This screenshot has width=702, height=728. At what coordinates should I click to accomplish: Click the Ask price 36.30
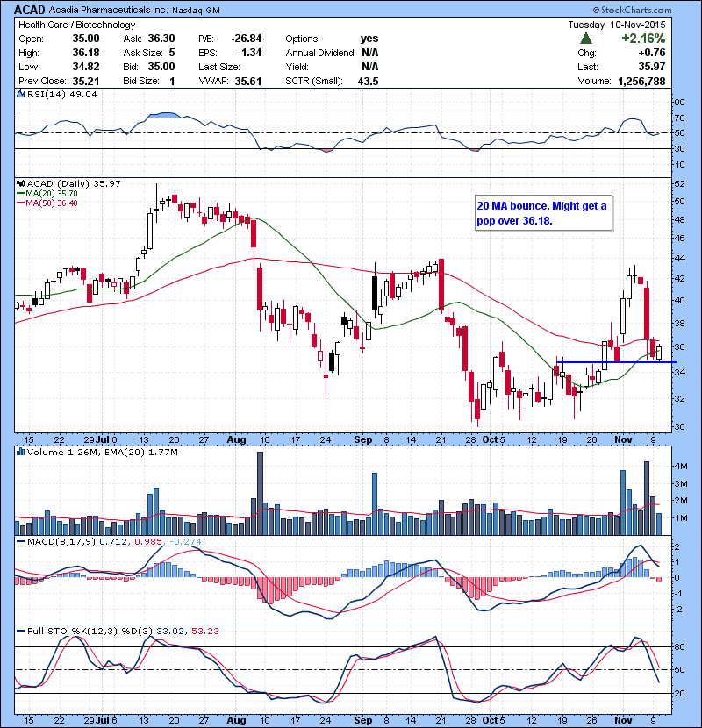click(161, 39)
